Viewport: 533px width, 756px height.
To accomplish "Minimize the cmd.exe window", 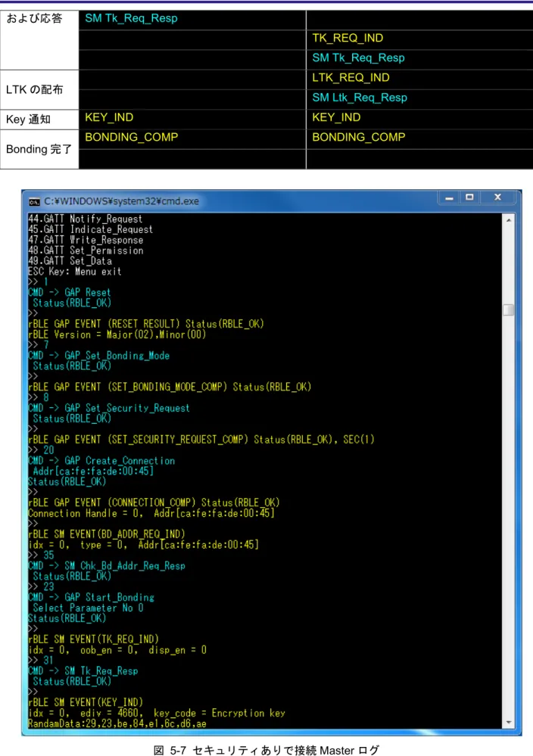I will [x=450, y=198].
